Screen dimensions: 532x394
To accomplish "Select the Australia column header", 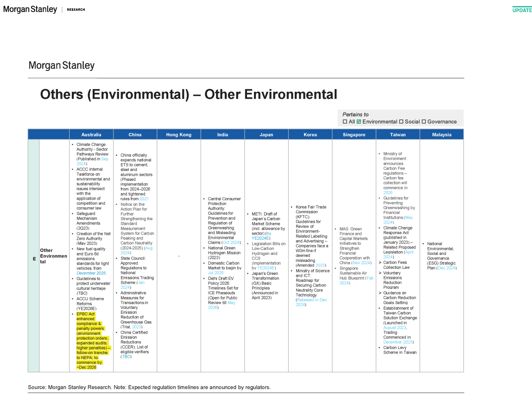I will (91, 134).
